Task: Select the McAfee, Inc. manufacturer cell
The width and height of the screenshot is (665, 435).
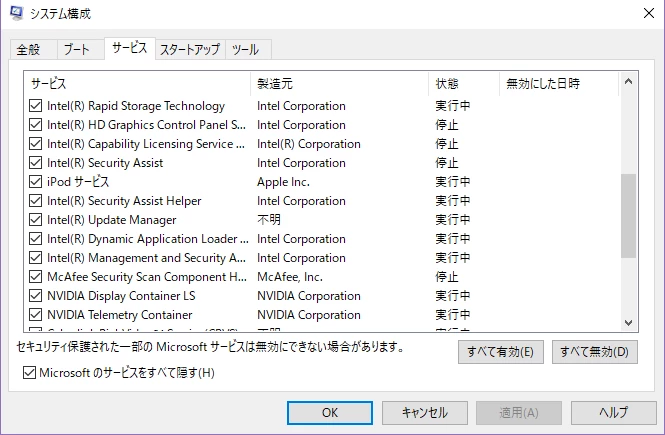Action: click(290, 277)
